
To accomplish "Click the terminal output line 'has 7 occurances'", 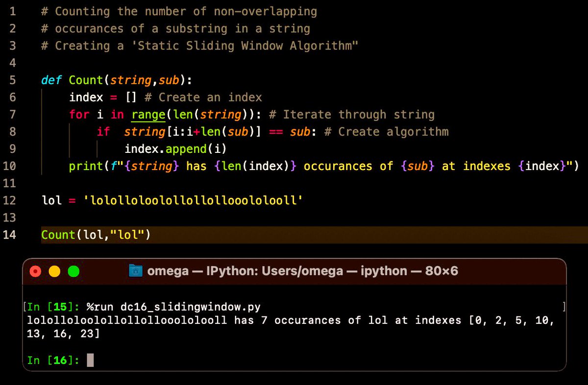I will coord(291,320).
